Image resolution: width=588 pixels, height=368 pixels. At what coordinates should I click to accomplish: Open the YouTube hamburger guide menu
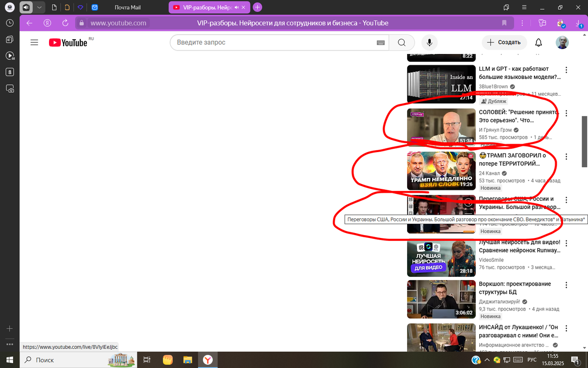[x=34, y=43]
